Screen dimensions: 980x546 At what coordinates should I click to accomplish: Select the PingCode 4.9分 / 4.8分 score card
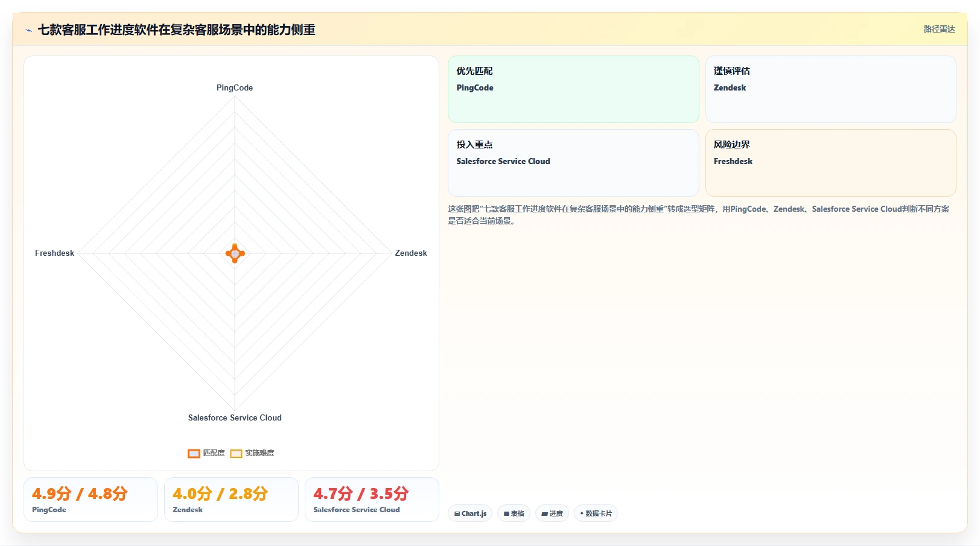(x=91, y=500)
